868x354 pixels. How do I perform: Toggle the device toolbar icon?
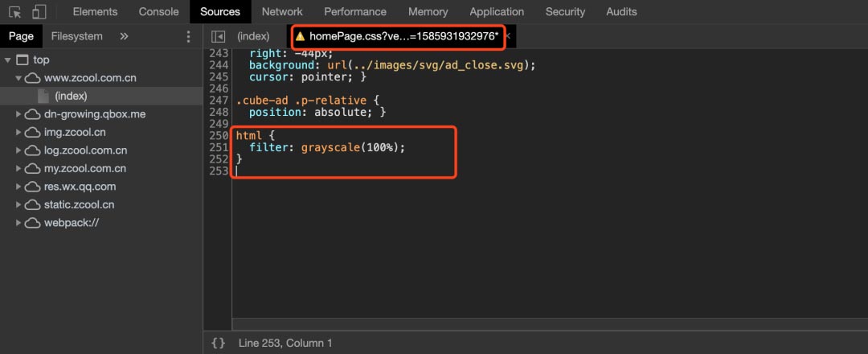click(x=39, y=11)
